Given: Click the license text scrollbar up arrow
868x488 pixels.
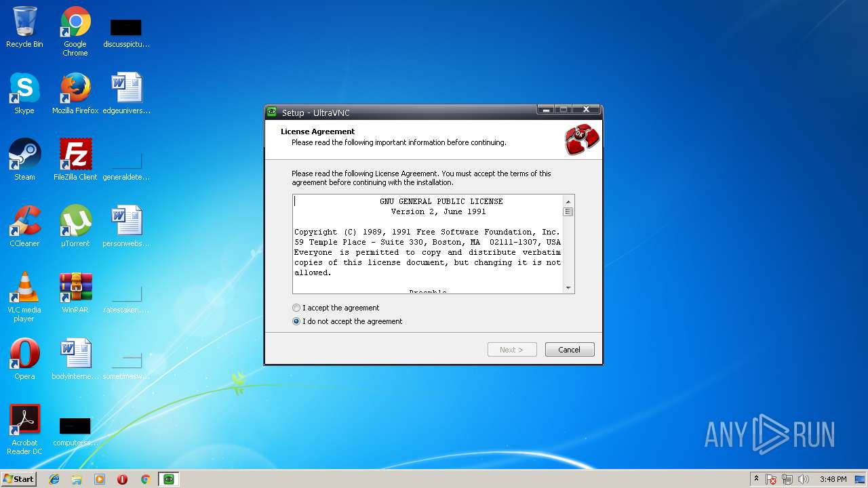Looking at the screenshot, I should coord(568,201).
